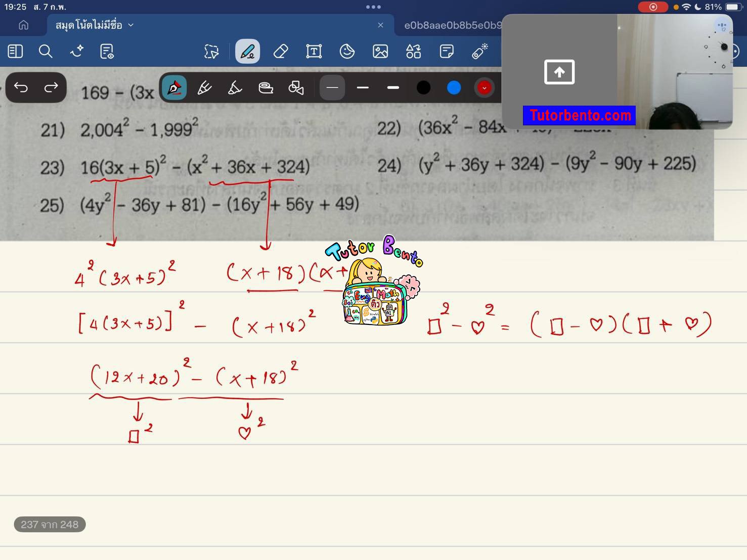Open the search within notebook
Image resolution: width=747 pixels, height=560 pixels.
pyautogui.click(x=46, y=51)
